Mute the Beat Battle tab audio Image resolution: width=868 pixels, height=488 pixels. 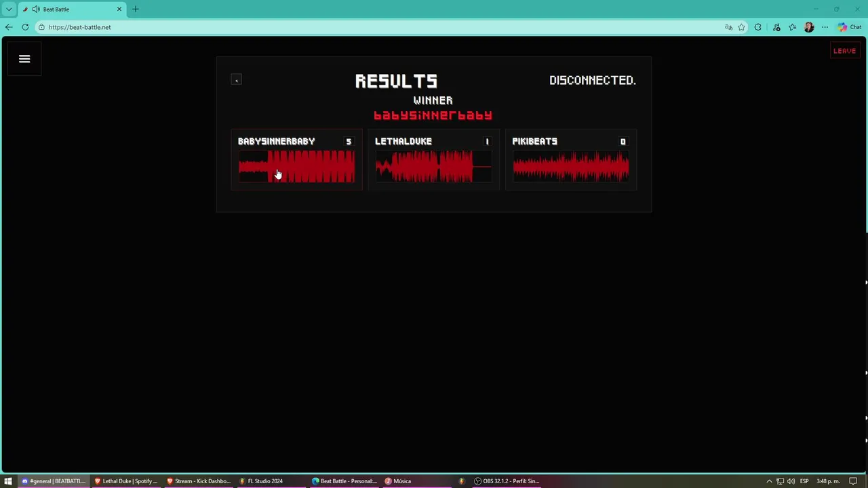point(36,9)
